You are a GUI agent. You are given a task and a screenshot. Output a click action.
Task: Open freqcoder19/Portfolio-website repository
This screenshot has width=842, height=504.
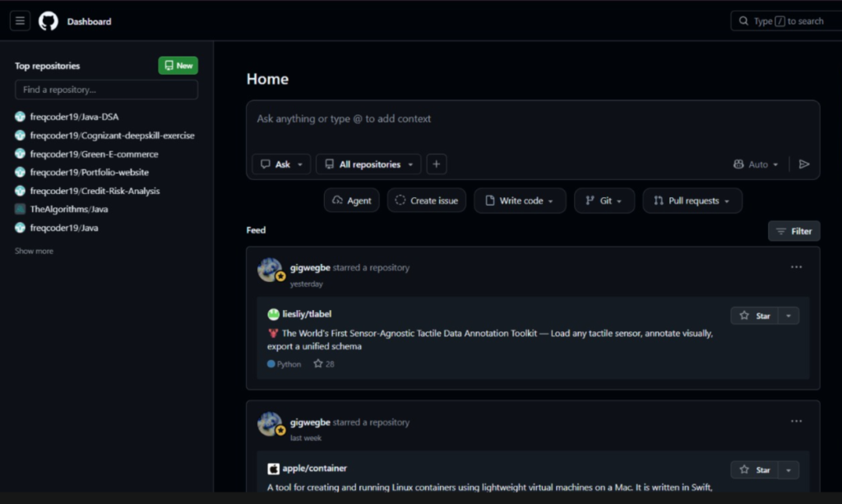click(89, 173)
